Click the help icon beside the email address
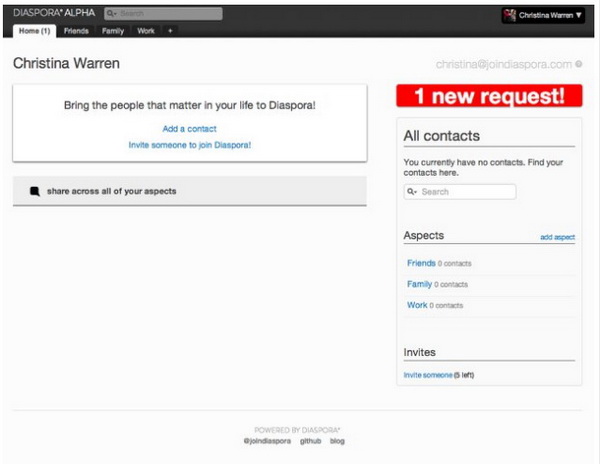 pos(579,64)
